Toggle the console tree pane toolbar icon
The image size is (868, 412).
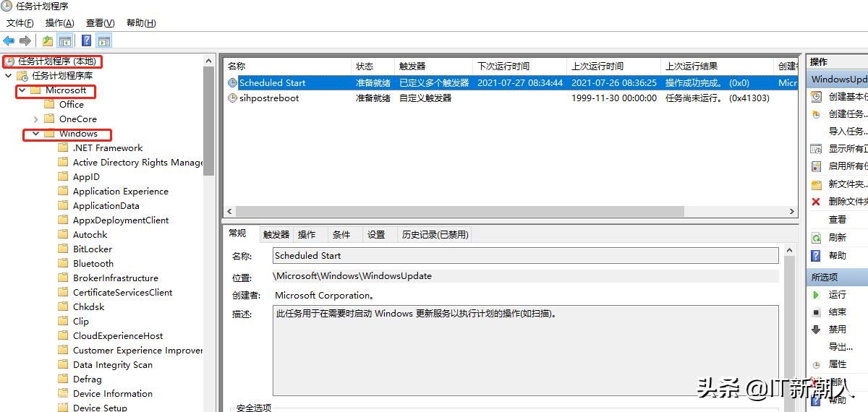(x=65, y=41)
